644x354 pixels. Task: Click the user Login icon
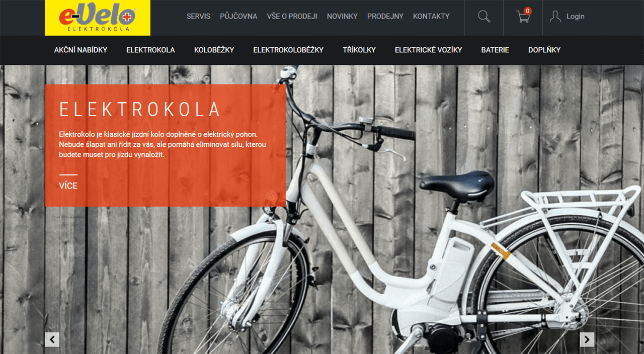tap(555, 17)
